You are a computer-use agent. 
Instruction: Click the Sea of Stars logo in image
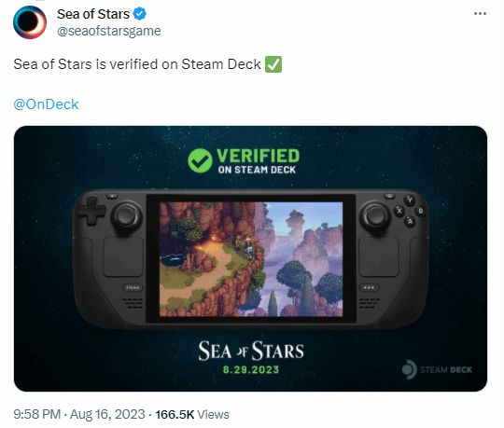(251, 351)
